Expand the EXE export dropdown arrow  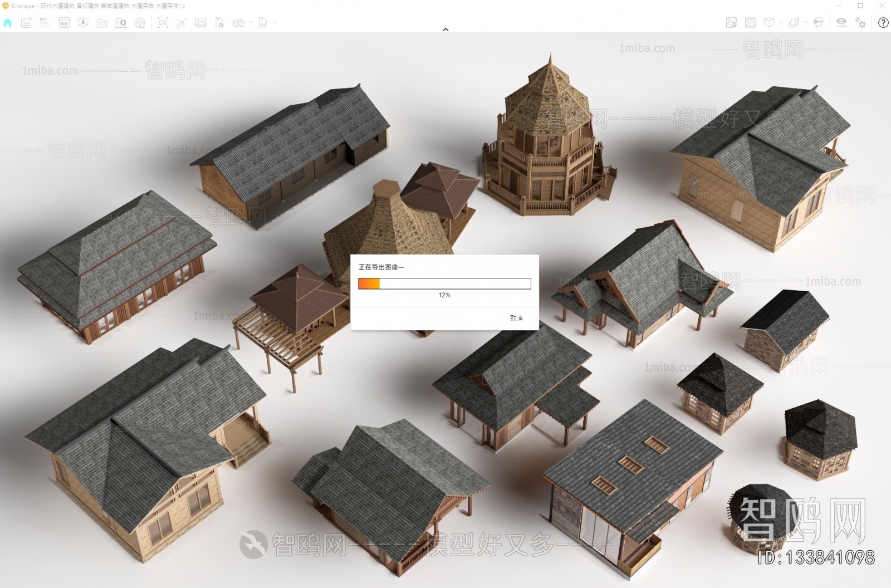[x=275, y=23]
